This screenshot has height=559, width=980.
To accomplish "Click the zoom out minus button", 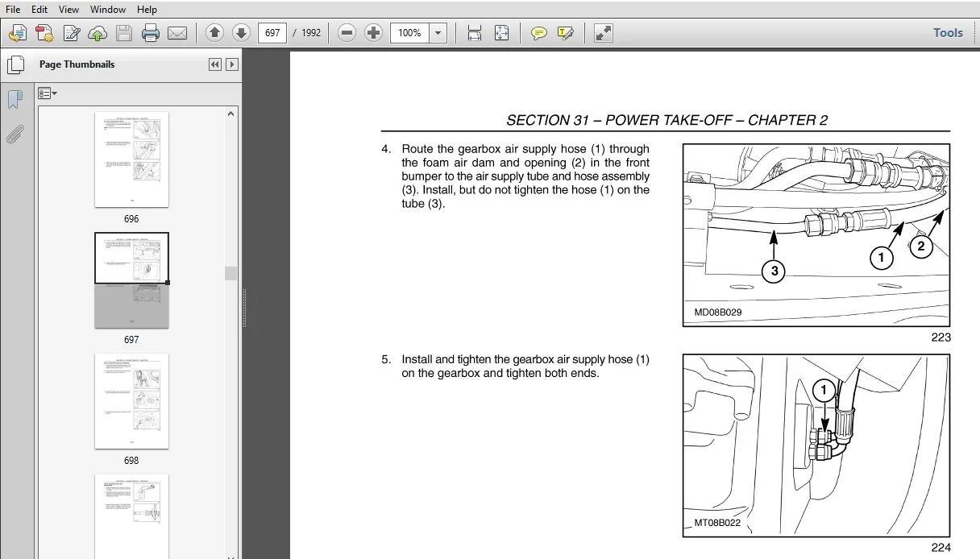I will point(347,33).
